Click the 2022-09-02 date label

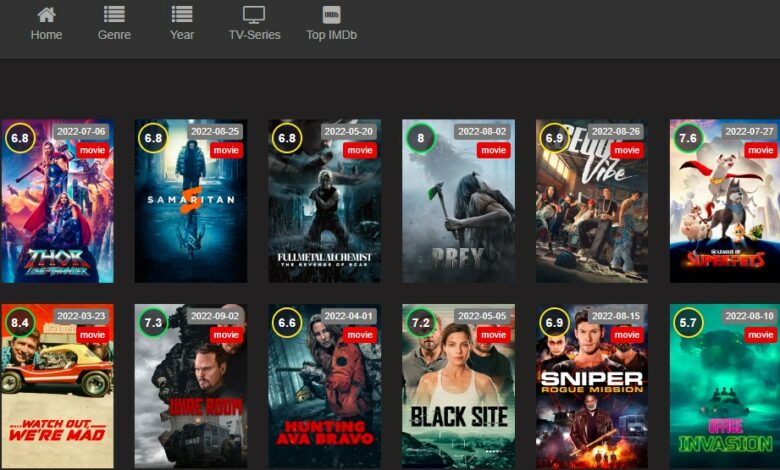click(215, 316)
